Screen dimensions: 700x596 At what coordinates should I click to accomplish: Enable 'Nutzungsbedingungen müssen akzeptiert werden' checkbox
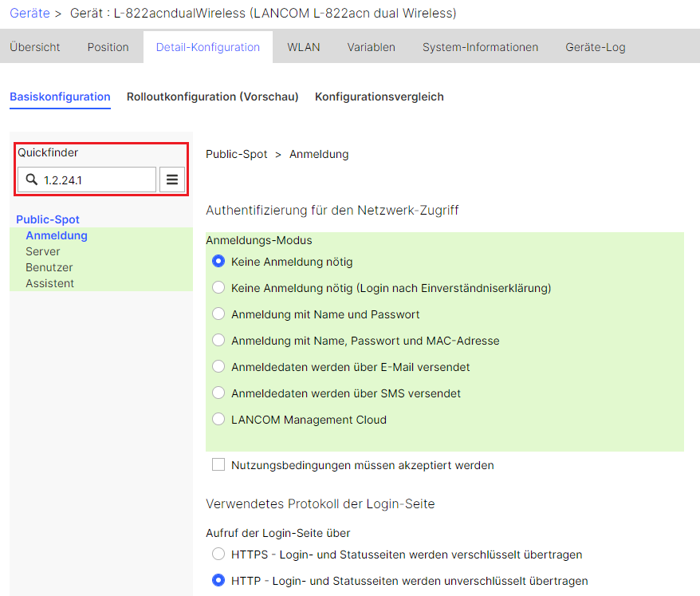[x=218, y=465]
